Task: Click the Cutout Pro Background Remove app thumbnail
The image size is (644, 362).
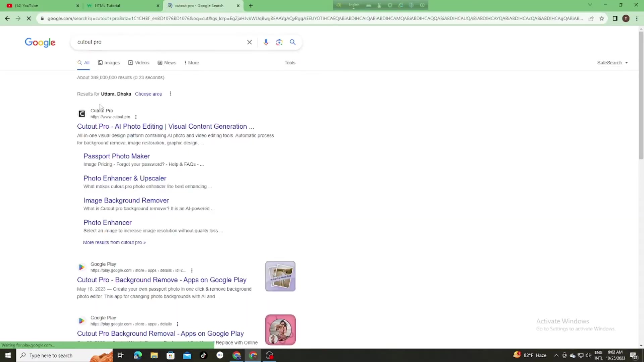Action: coord(280,276)
